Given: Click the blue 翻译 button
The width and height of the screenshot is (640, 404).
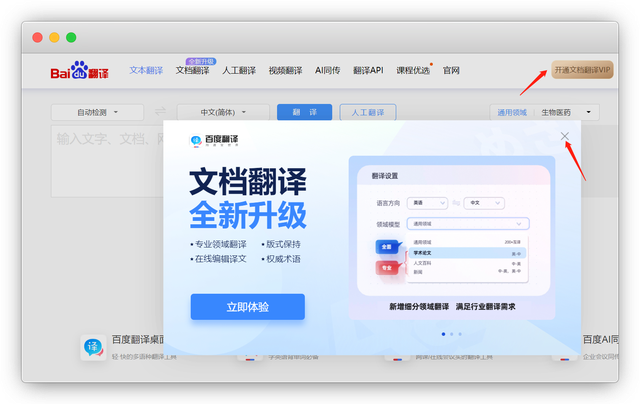Looking at the screenshot, I should click(304, 112).
